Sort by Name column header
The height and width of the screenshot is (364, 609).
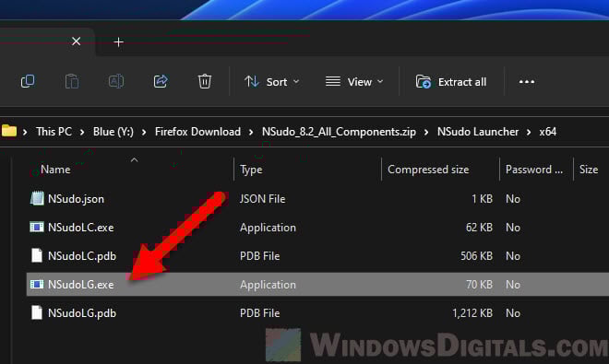(x=55, y=170)
